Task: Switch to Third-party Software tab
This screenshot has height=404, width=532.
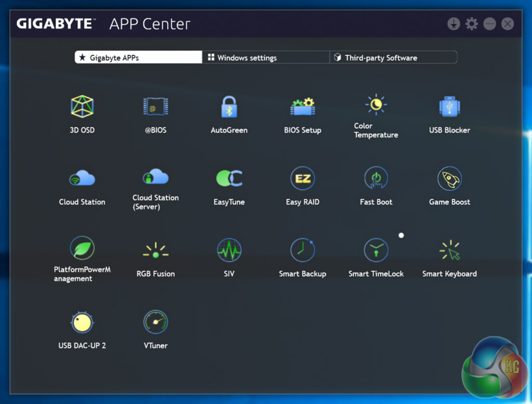Action: (x=393, y=58)
